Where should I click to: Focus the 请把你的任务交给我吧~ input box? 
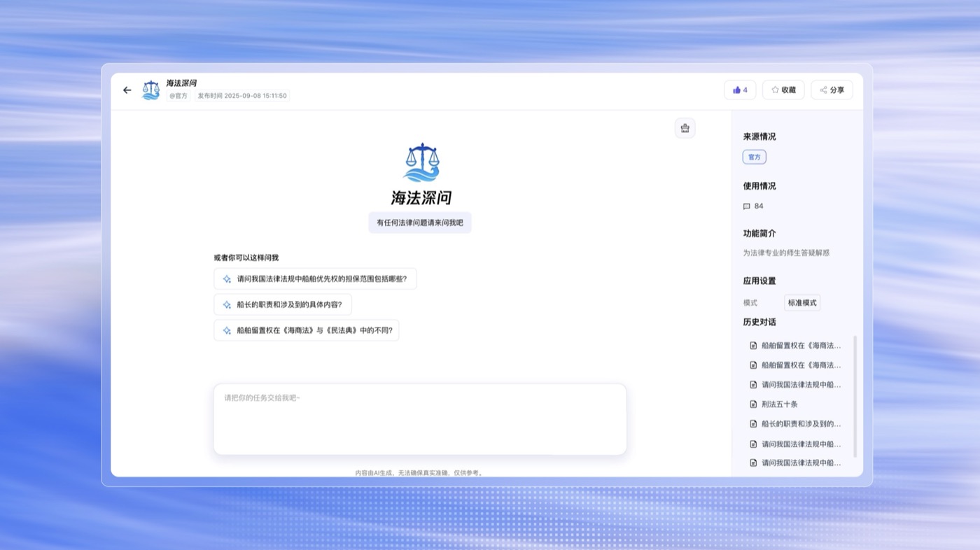(x=420, y=419)
